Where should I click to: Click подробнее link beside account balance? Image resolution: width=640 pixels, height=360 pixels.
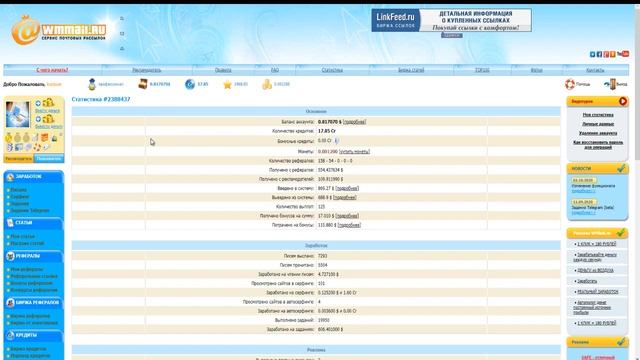coord(354,122)
